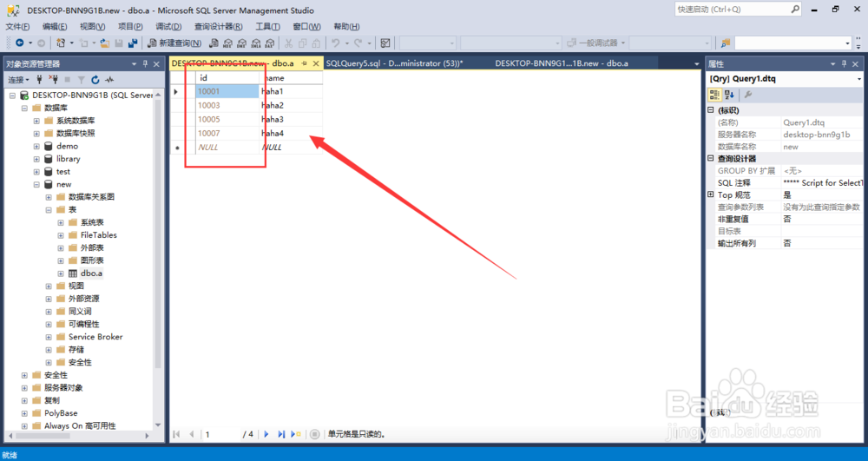This screenshot has width=868, height=461.
Task: Select the PolyBase folder in tree
Action: (x=61, y=413)
